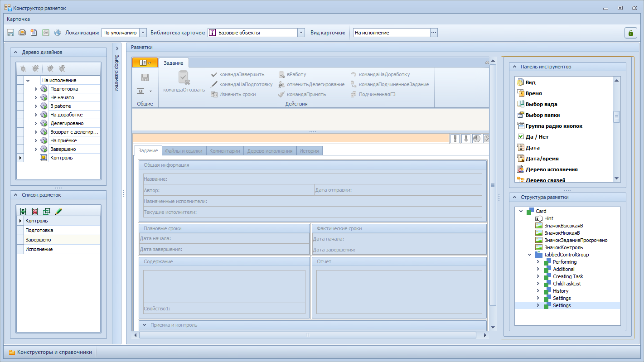Click the globe icon beside Локализация
This screenshot has width=644, height=362.
(58, 33)
